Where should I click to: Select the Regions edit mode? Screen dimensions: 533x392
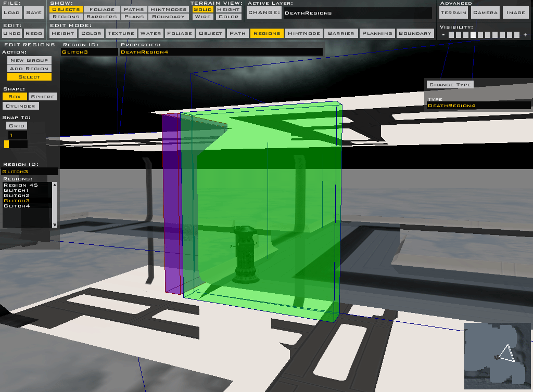267,33
